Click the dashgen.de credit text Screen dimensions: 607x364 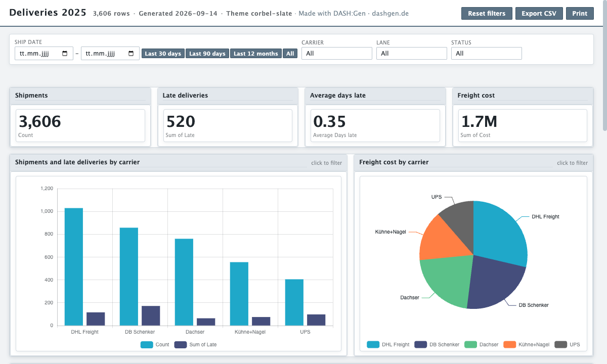(x=390, y=13)
